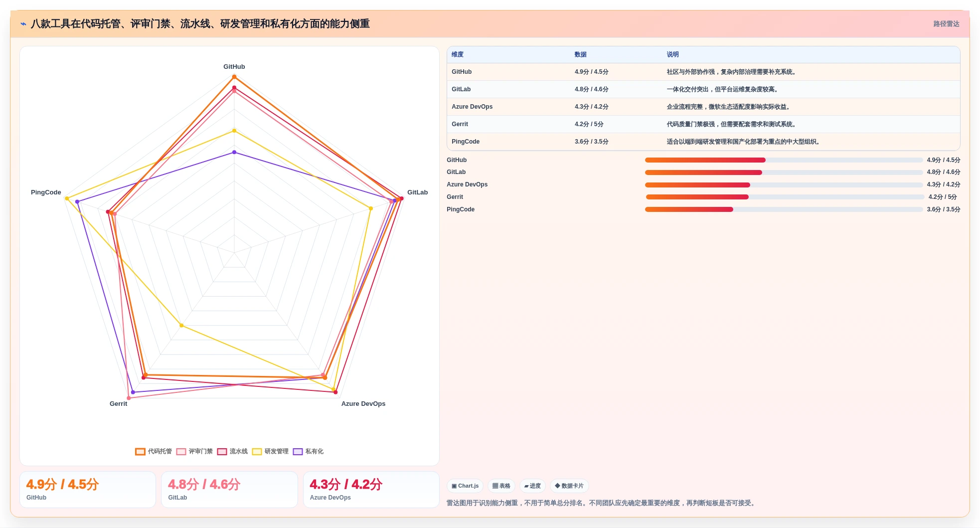
Task: Click the Azure DevOps table row name
Action: coord(472,107)
